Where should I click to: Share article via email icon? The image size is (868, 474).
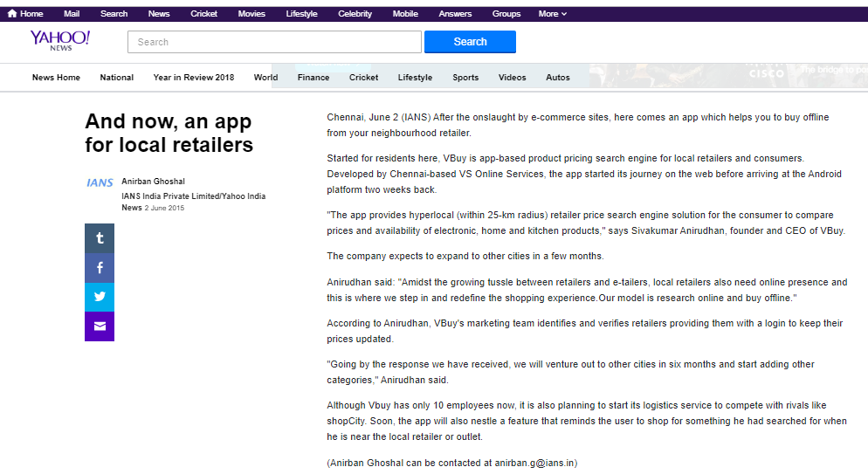[100, 326]
